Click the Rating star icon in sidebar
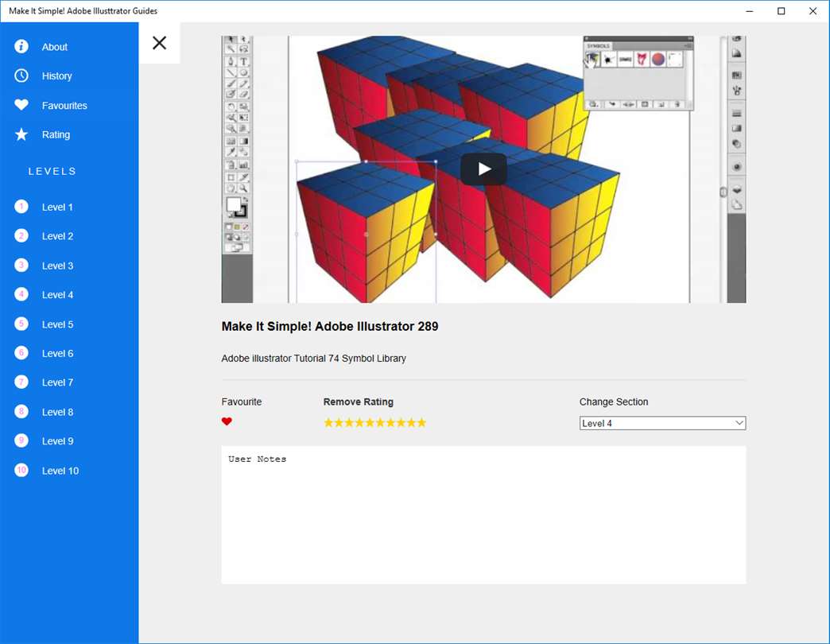Image resolution: width=830 pixels, height=644 pixels. click(21, 134)
